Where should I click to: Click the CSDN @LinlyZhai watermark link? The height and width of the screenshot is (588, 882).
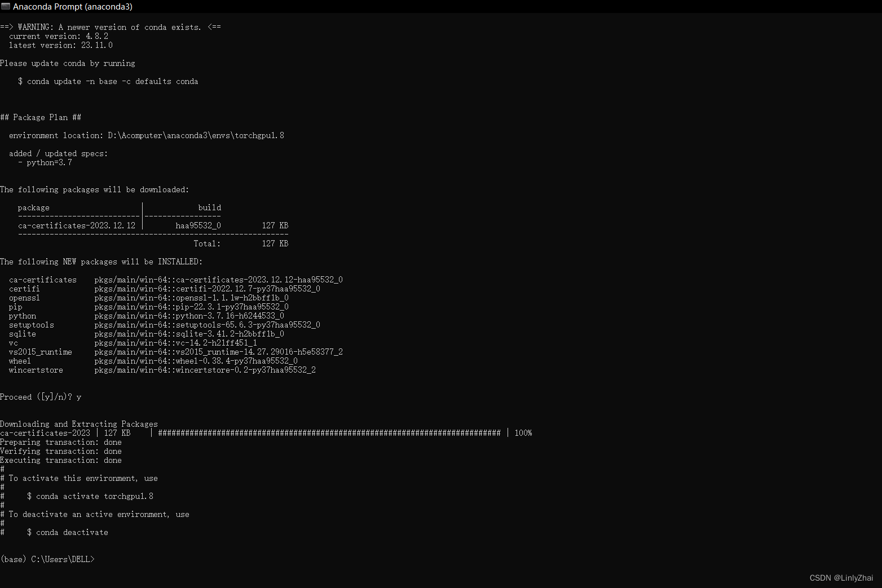pyautogui.click(x=842, y=577)
